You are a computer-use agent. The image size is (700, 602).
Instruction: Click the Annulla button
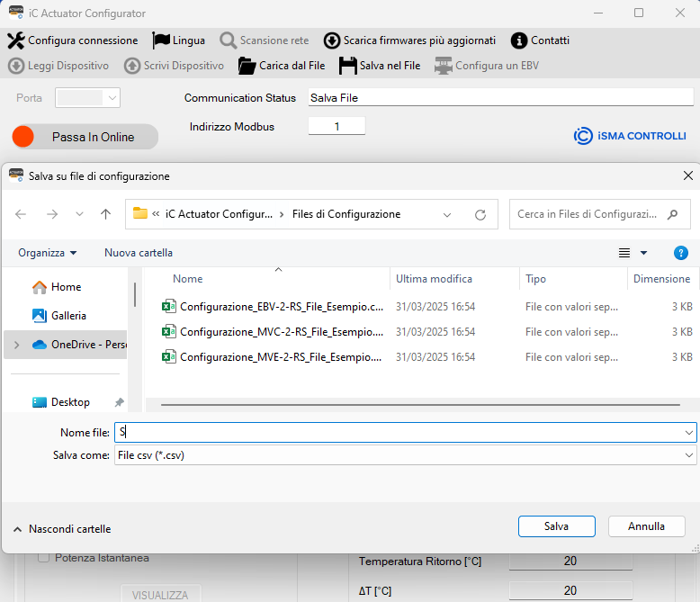point(646,526)
